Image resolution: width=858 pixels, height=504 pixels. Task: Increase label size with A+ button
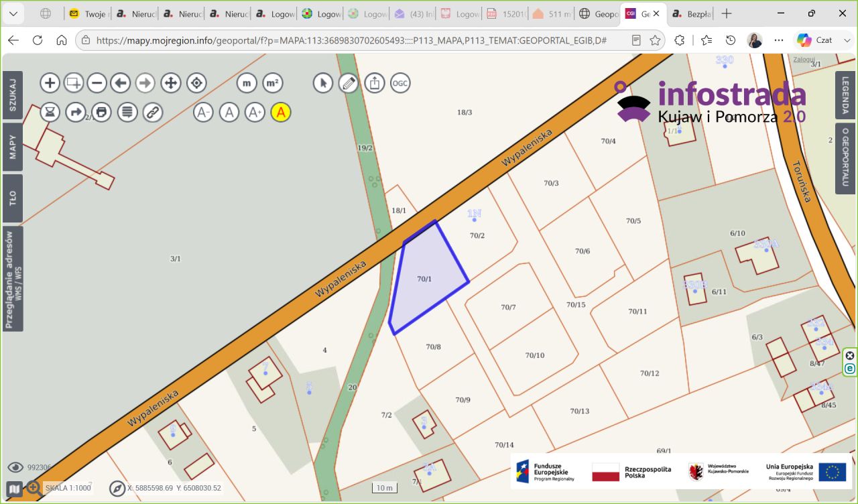click(x=255, y=112)
